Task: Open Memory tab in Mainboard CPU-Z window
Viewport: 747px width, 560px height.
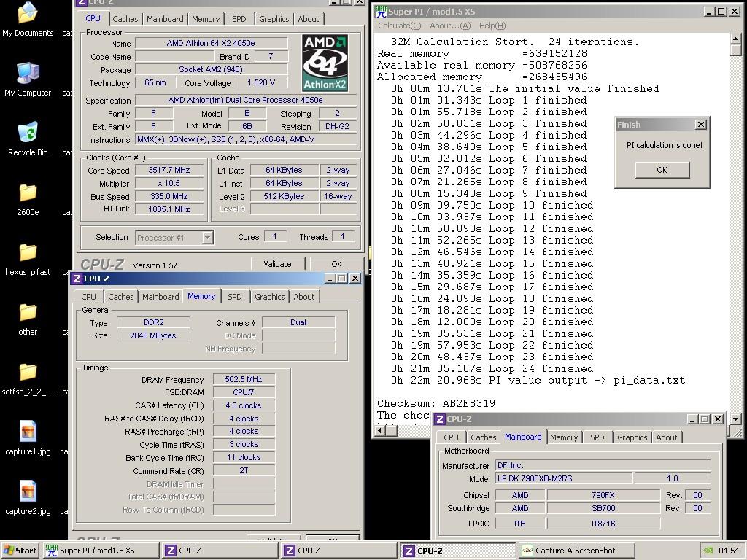Action: (x=564, y=437)
